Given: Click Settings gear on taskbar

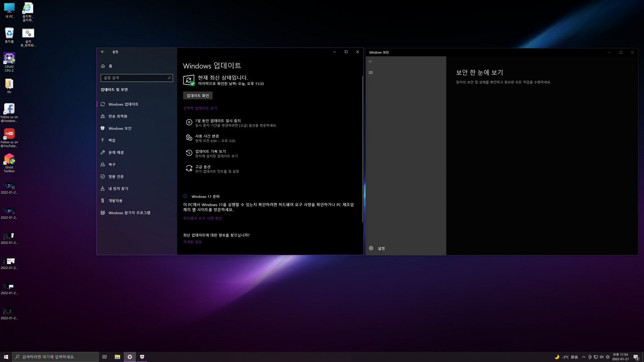Looking at the screenshot, I should (x=130, y=357).
